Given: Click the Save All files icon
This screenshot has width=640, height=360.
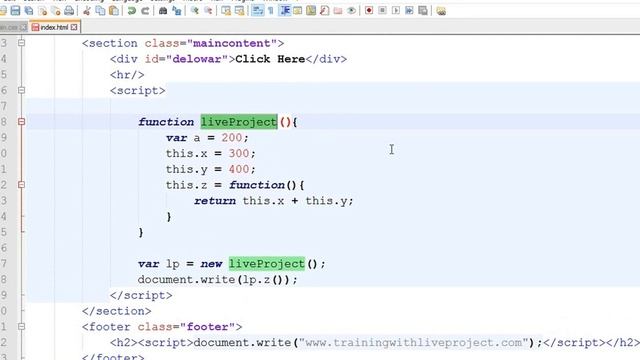Looking at the screenshot, I should (x=29, y=11).
